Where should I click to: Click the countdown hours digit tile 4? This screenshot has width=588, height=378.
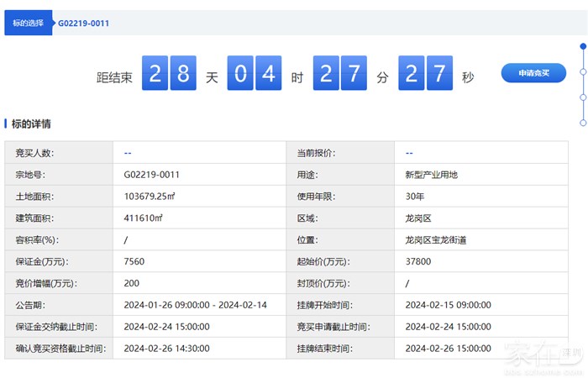[x=269, y=74]
